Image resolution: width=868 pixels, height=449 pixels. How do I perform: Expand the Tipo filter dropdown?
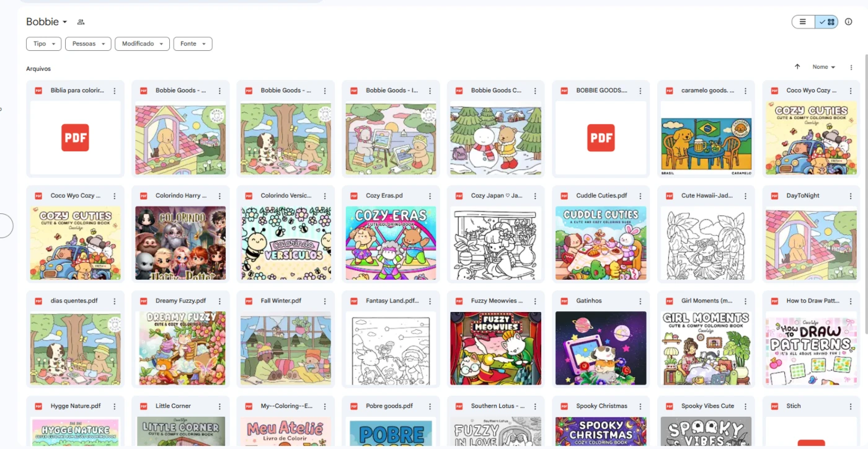pos(44,44)
